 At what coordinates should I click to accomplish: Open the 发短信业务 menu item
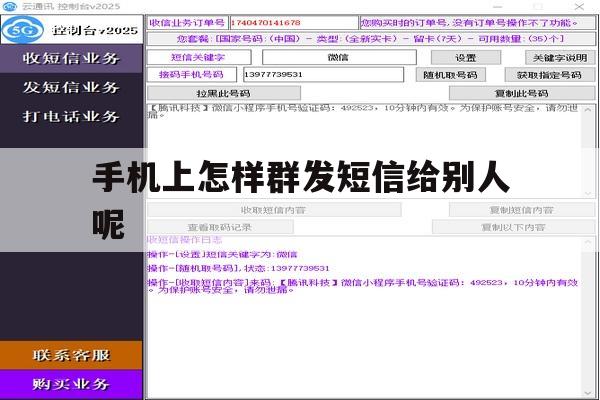point(71,87)
